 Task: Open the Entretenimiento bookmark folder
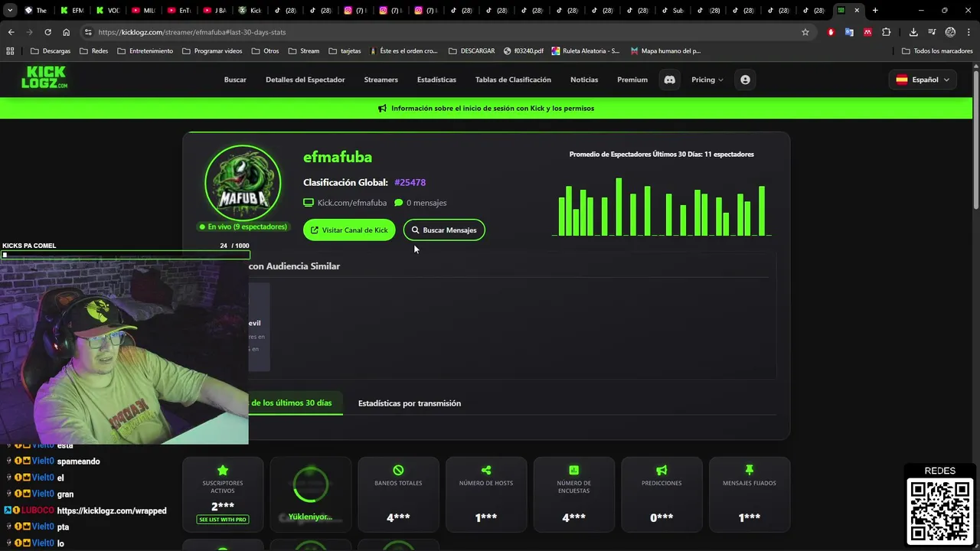click(145, 51)
